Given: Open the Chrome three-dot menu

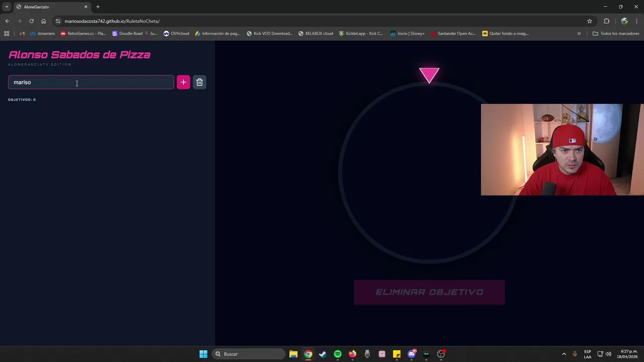Looking at the screenshot, I should [637, 21].
